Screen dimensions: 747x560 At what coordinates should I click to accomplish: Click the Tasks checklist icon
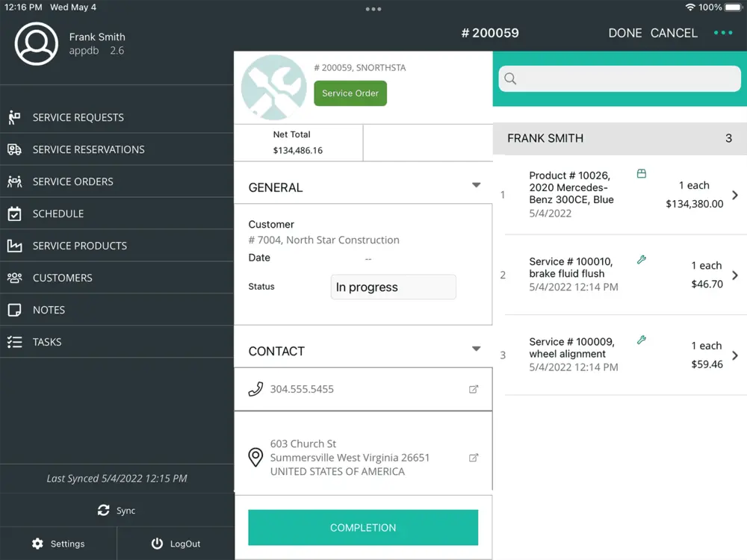tap(14, 342)
